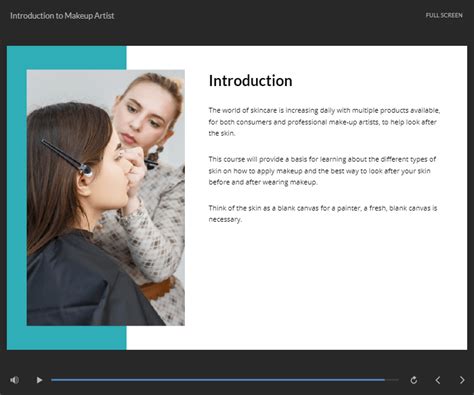
Task: Mute the course audio with the speaker icon
Action: click(14, 380)
